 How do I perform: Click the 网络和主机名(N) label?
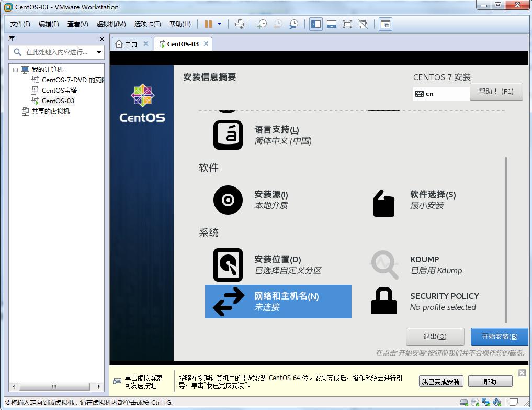click(x=286, y=296)
